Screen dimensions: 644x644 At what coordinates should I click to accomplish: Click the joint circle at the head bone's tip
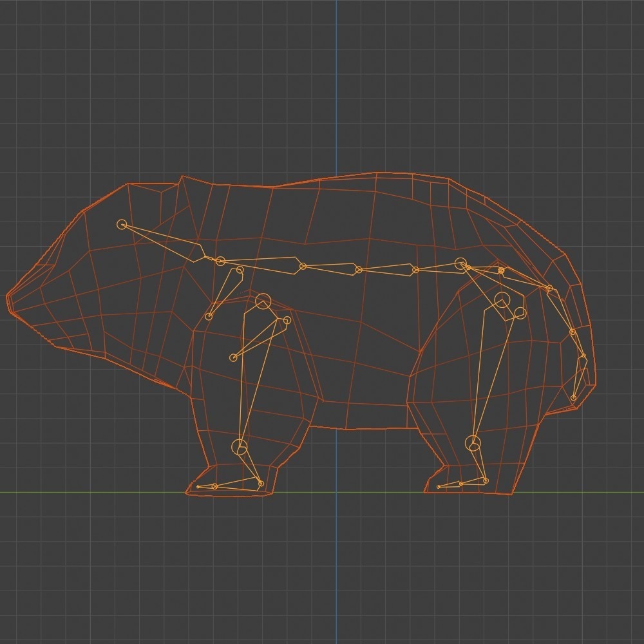click(122, 224)
